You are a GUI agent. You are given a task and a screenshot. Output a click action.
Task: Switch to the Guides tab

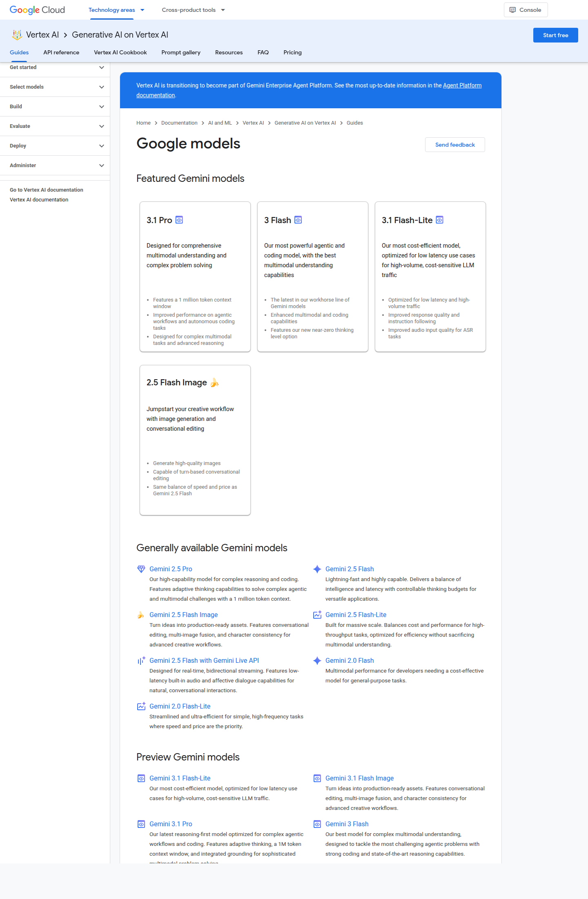[19, 52]
